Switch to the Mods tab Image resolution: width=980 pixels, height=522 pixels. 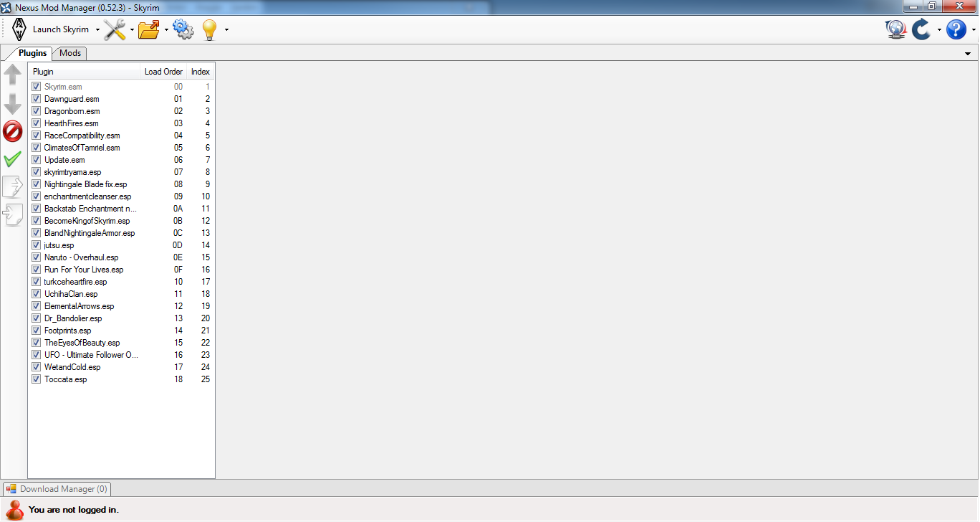coord(70,53)
